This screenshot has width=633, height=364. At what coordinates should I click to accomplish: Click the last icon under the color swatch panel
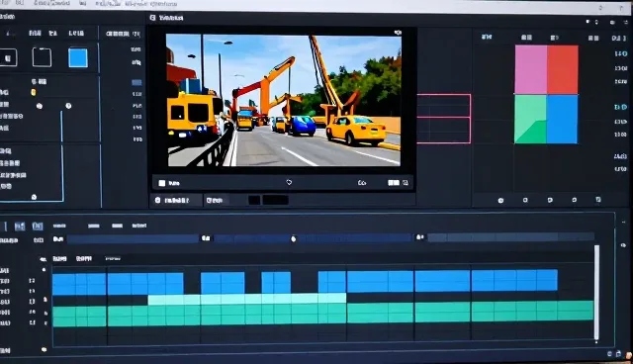[598, 200]
